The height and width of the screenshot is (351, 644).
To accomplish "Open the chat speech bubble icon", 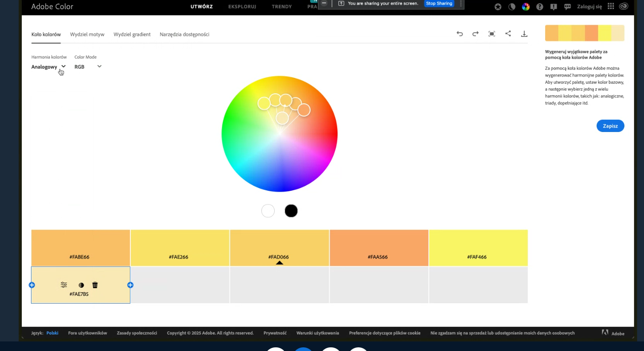I will click(x=567, y=6).
